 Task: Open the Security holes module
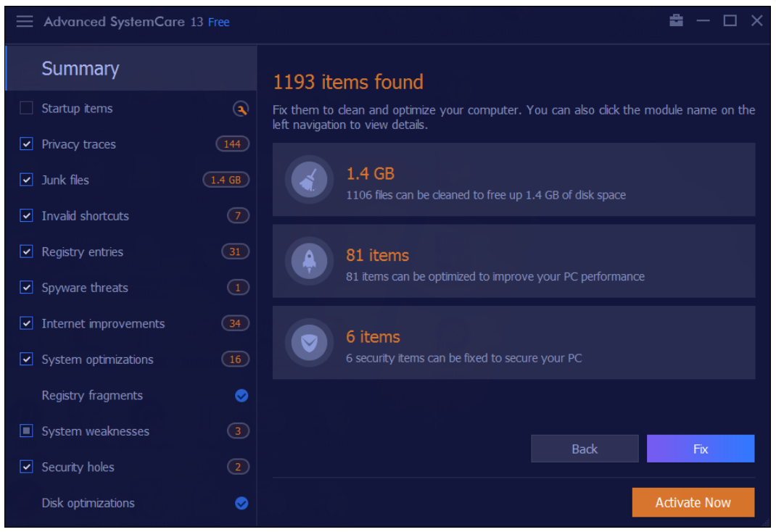click(78, 467)
